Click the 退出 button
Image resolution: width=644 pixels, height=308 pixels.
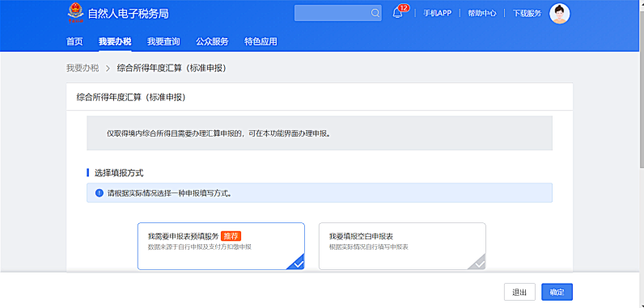click(x=519, y=292)
